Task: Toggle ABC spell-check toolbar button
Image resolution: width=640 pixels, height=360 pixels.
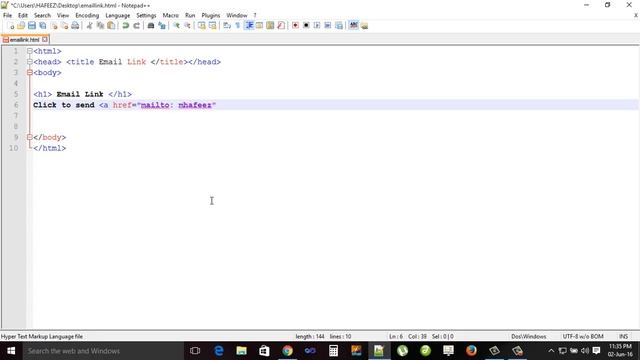Action: pyautogui.click(x=353, y=26)
